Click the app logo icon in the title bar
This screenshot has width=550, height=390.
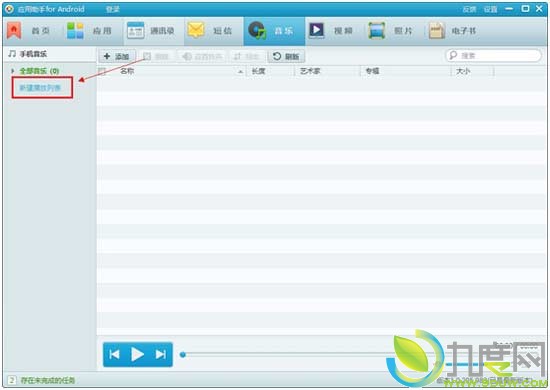click(9, 9)
